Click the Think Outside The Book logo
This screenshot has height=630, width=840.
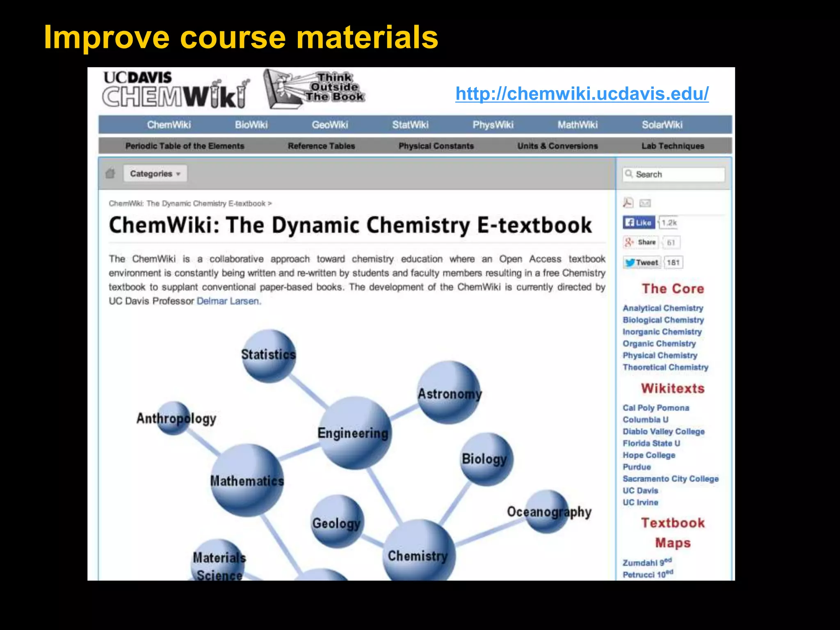[315, 89]
